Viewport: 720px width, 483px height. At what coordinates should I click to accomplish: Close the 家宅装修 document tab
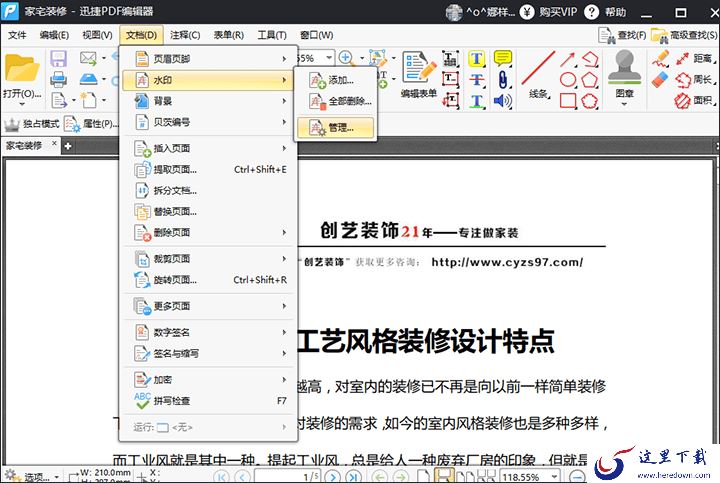click(x=54, y=144)
